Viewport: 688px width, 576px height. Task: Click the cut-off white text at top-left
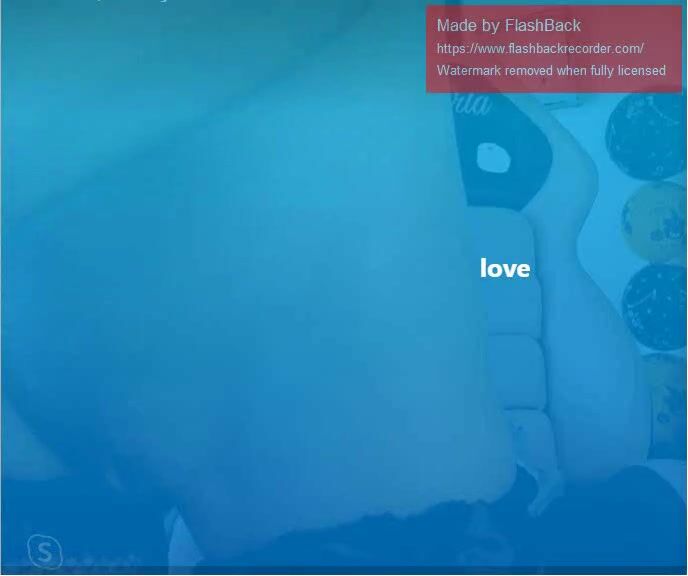pyautogui.click(x=130, y=2)
